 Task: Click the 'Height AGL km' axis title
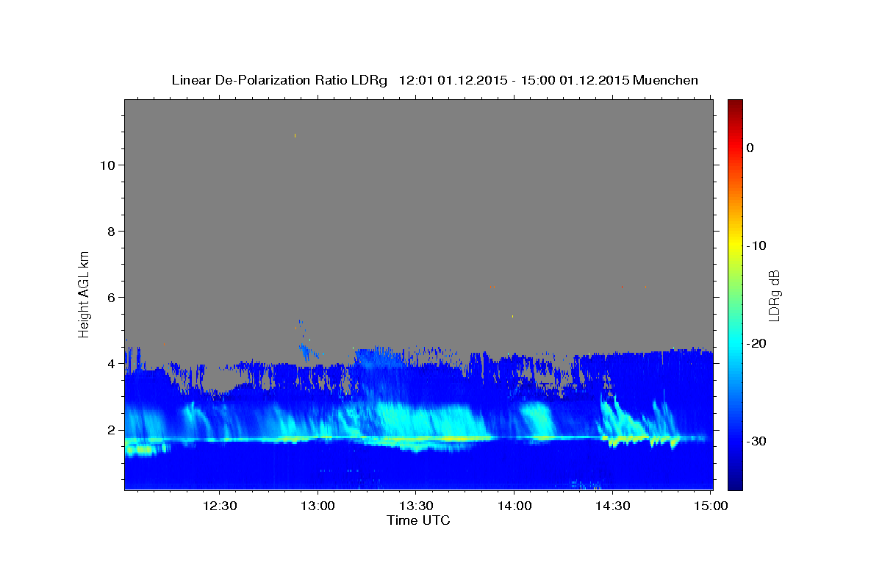click(85, 294)
